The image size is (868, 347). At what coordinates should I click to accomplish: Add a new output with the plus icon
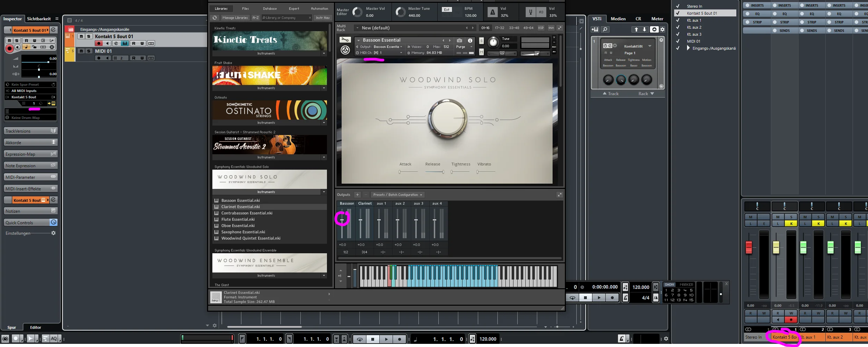tap(357, 195)
